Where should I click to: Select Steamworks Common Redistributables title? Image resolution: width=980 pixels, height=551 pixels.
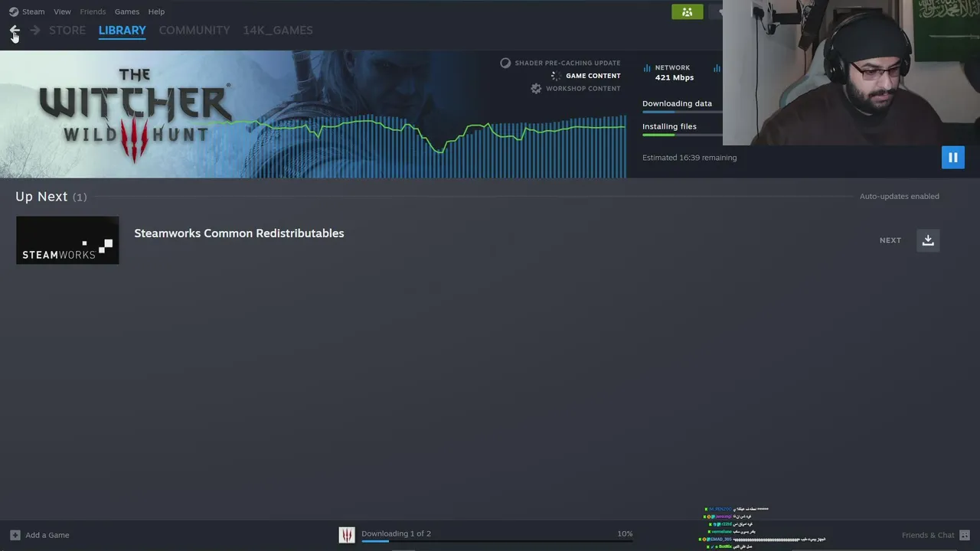pyautogui.click(x=239, y=233)
